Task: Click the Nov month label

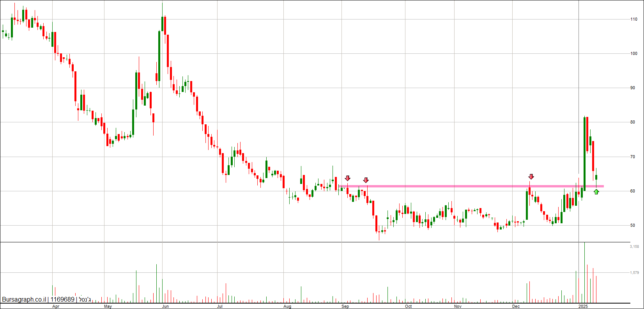Action: click(458, 306)
